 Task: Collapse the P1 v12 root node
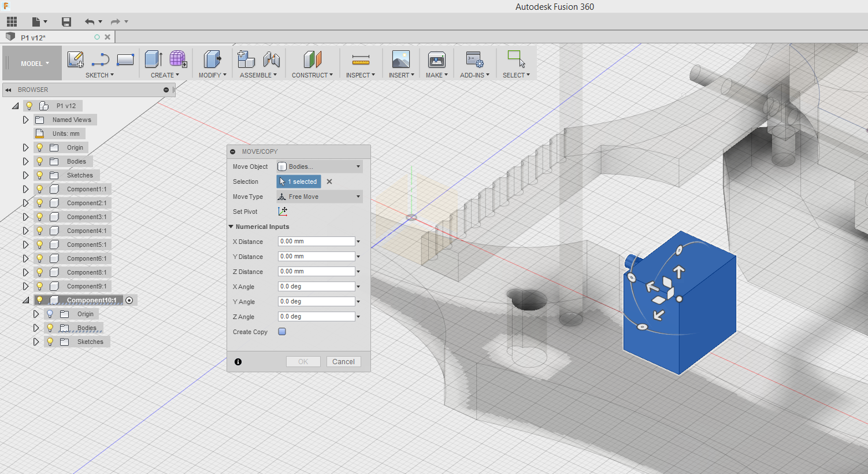point(15,106)
